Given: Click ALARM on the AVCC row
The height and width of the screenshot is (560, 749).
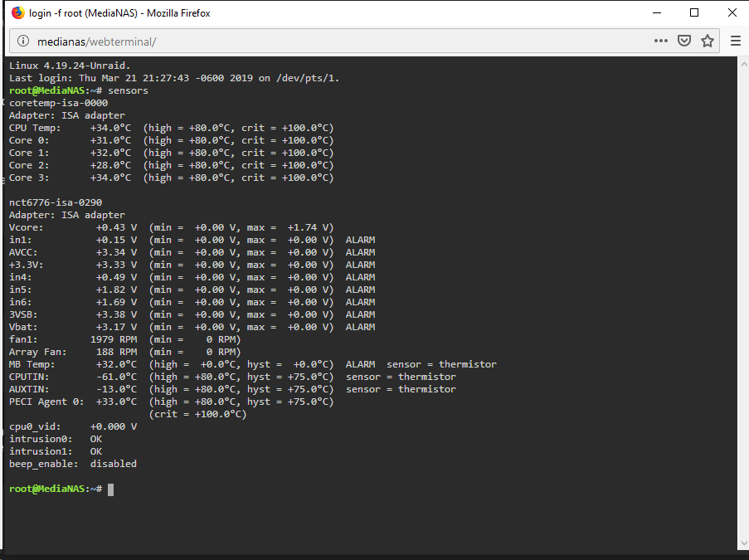Looking at the screenshot, I should pos(360,252).
